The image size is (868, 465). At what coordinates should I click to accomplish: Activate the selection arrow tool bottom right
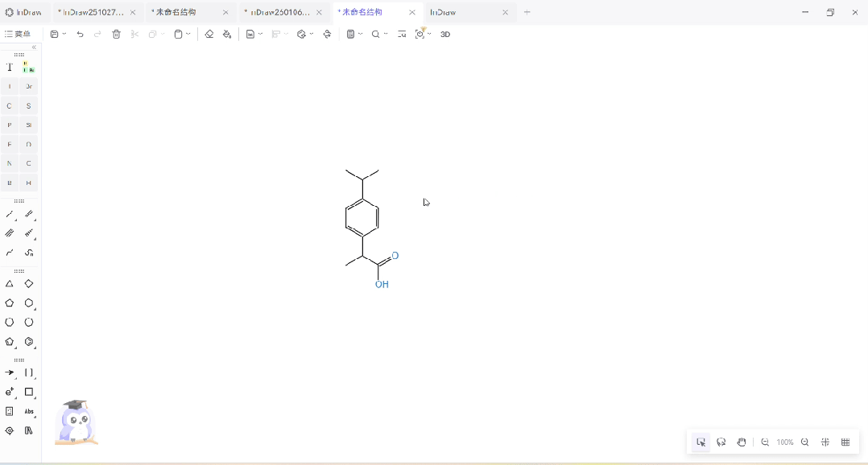tap(701, 442)
